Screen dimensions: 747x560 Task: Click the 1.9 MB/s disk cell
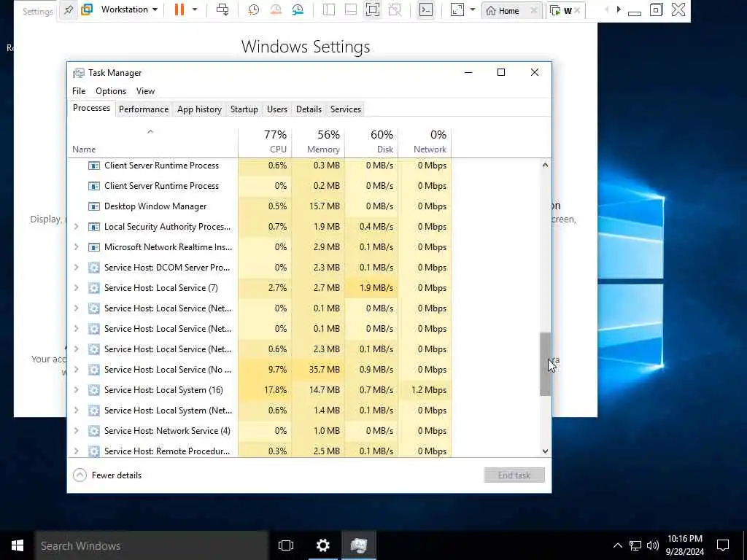pos(371,288)
